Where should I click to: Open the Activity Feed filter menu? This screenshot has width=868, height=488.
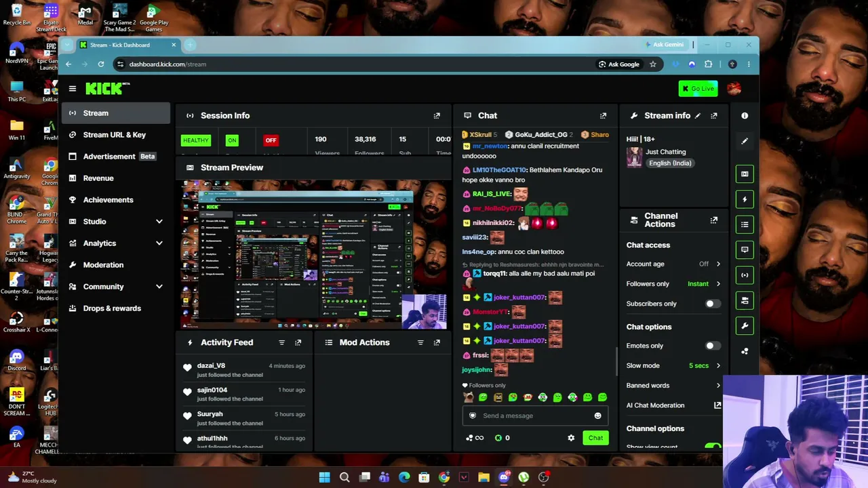[x=281, y=343]
